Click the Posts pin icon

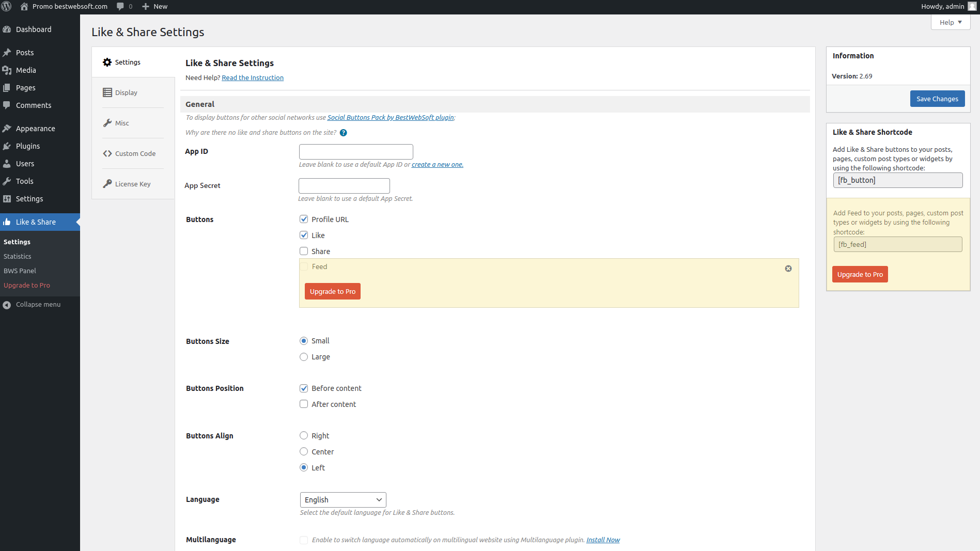click(7, 53)
